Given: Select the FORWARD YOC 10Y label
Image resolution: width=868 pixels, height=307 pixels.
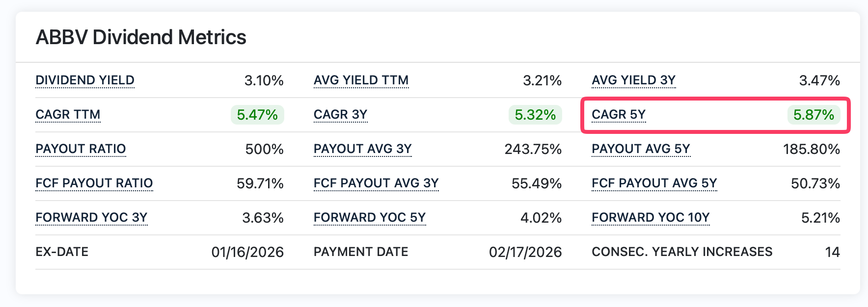Looking at the screenshot, I should [x=650, y=217].
